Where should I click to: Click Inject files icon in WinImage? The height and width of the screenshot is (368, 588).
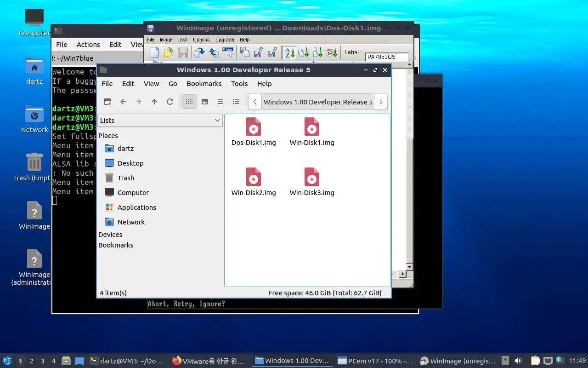click(x=244, y=52)
